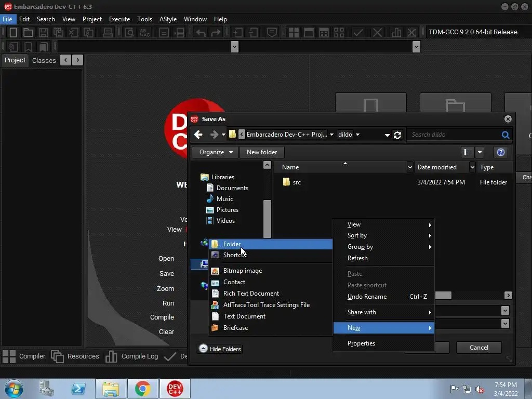Click the Cancel button in Save As
This screenshot has height=399, width=532.
(478, 348)
